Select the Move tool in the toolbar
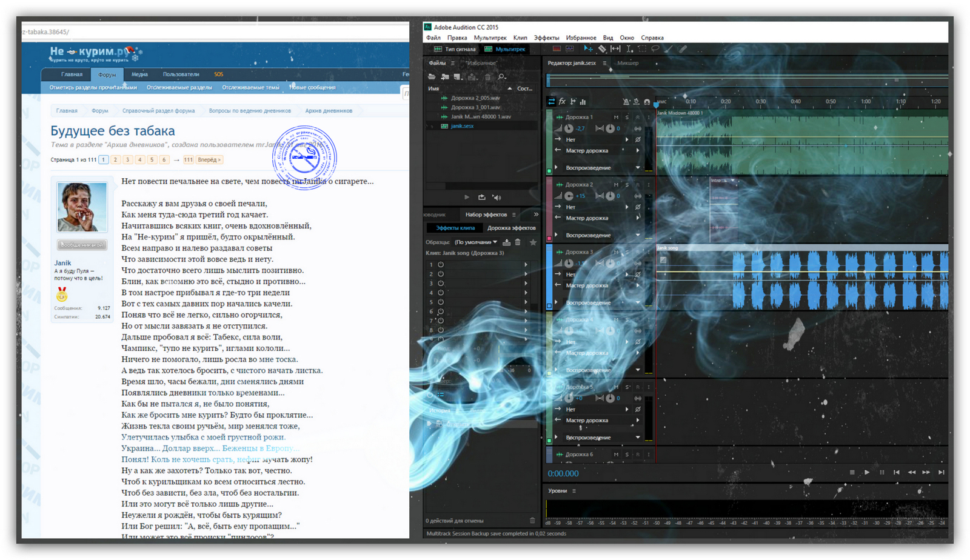Image resolution: width=970 pixels, height=560 pixels. (x=587, y=49)
